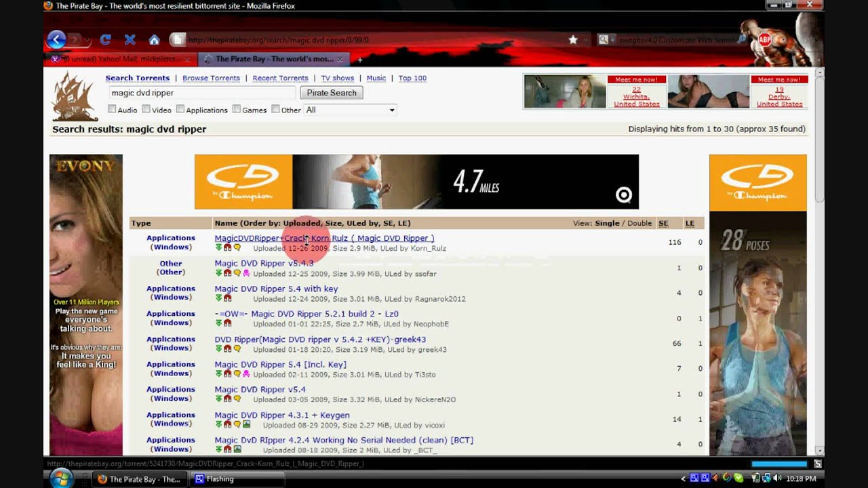Click uploader Korn_Rulz name
Image resolution: width=868 pixels, height=488 pixels.
[x=429, y=249]
